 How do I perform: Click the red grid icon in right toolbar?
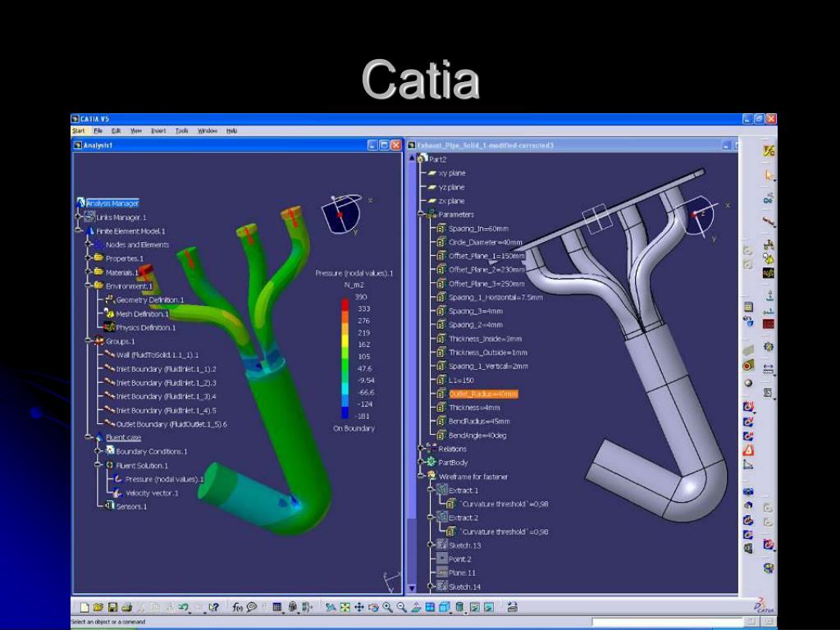point(768,323)
